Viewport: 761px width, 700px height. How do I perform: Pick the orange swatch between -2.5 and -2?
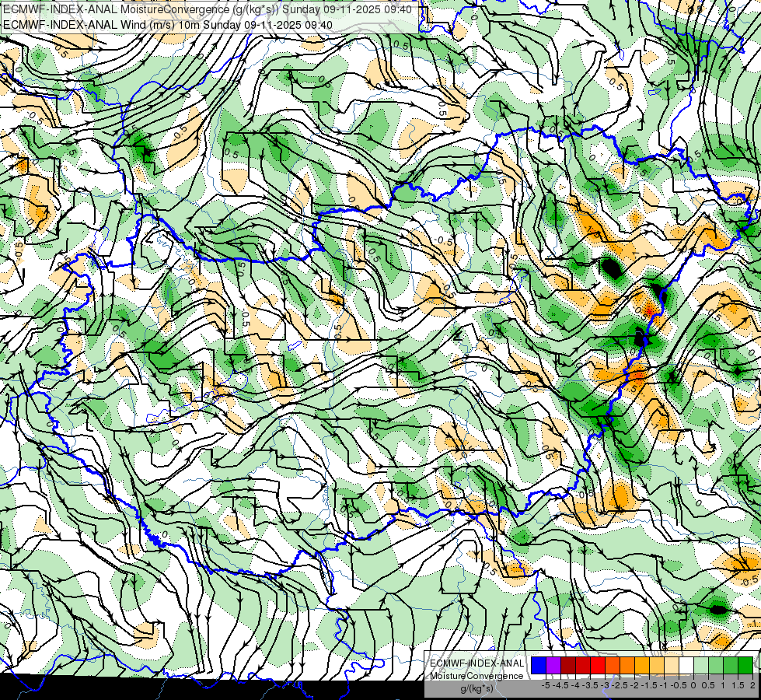click(627, 665)
